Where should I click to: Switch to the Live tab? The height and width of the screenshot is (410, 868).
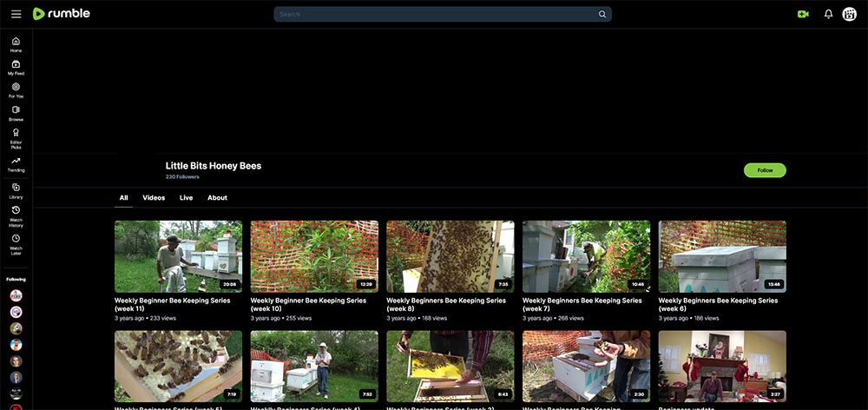186,198
